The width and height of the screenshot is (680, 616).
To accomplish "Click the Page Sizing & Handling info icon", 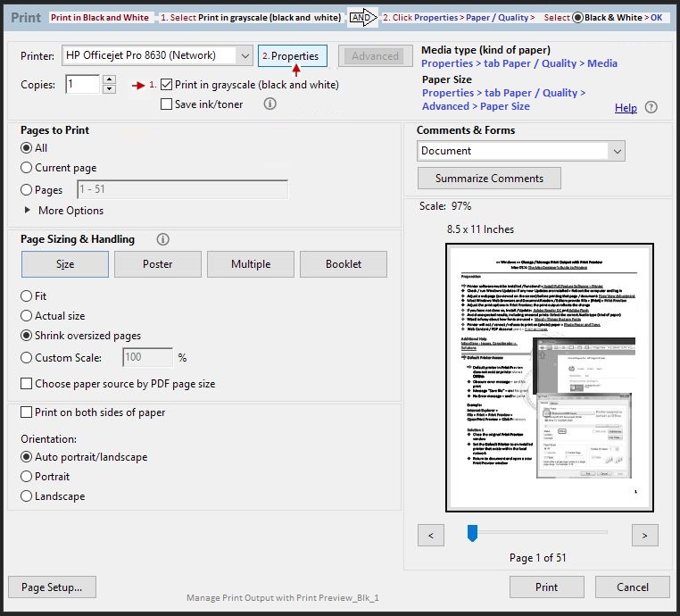I will pos(163,239).
